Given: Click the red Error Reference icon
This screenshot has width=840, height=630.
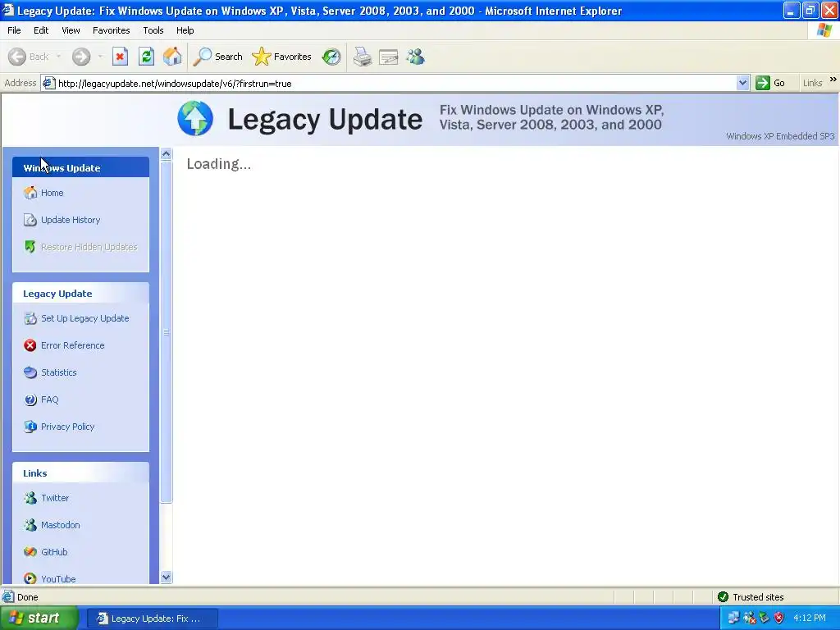Looking at the screenshot, I should coord(30,345).
